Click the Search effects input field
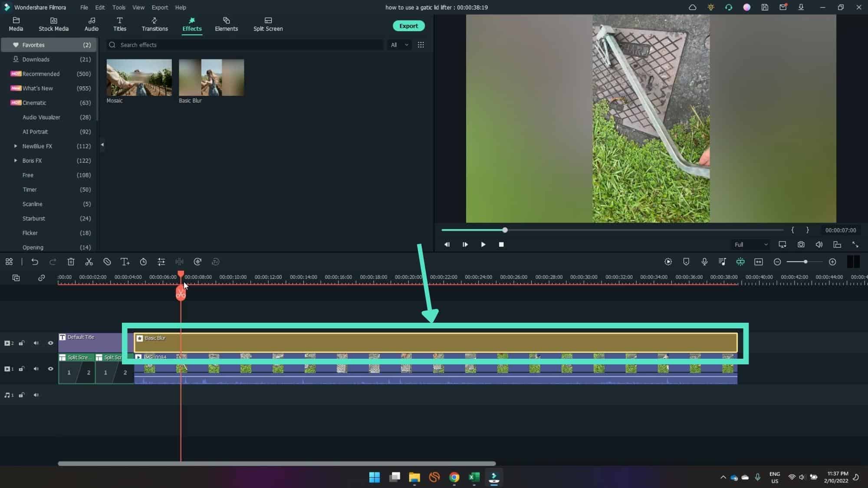This screenshot has width=868, height=488. [245, 45]
